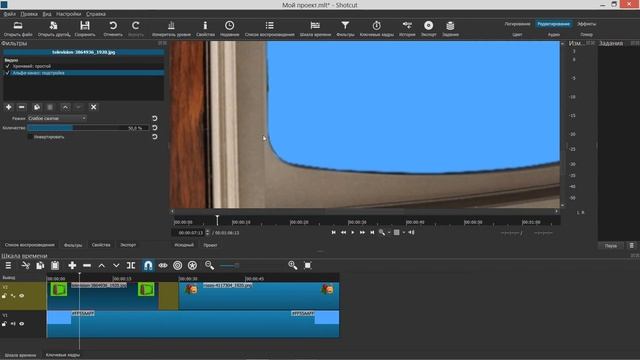Switch to the Export tab below the filters panel
Viewport: 640px width, 360px height.
click(128, 245)
